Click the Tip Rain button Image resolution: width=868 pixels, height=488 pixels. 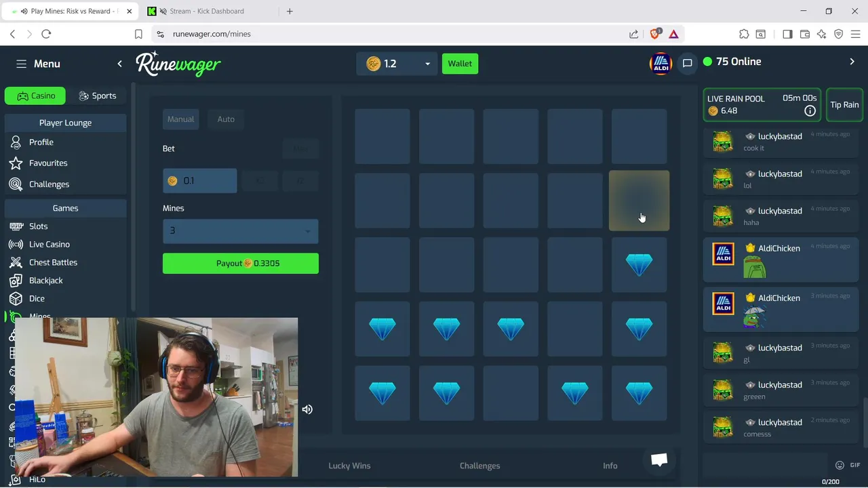844,105
